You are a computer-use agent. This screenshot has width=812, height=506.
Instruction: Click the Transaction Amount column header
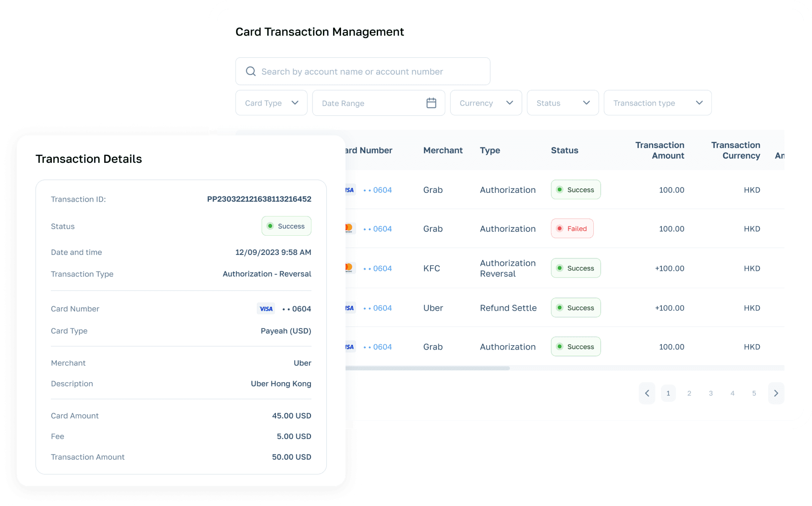coord(659,150)
